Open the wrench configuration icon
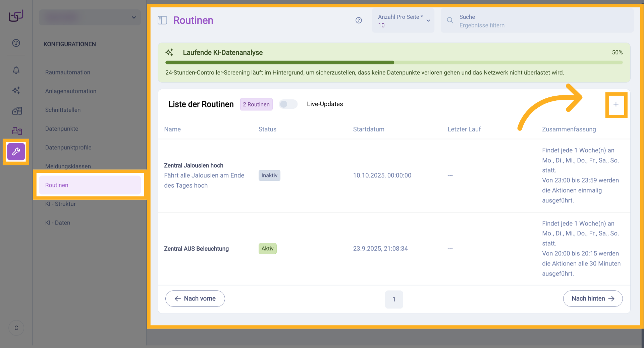 coord(16,152)
